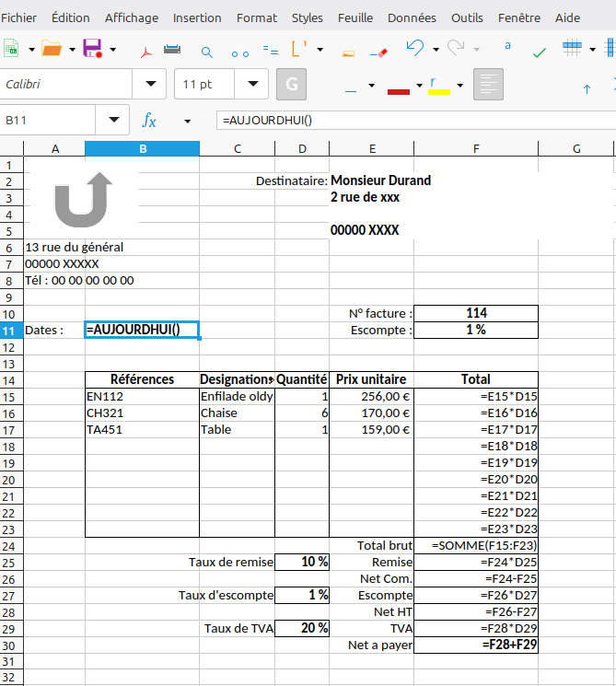Click the clear formatting eraser icon
This screenshot has width=616, height=686.
(378, 53)
